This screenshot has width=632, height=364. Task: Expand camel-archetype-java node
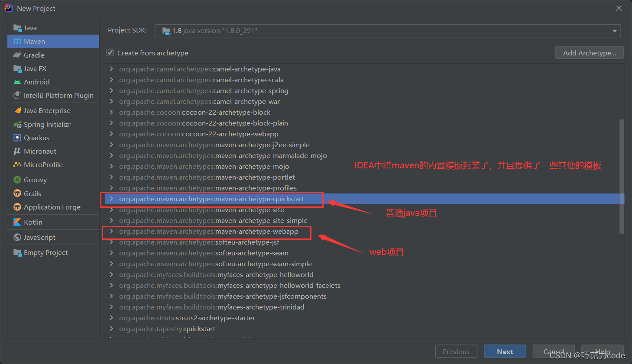(x=111, y=69)
